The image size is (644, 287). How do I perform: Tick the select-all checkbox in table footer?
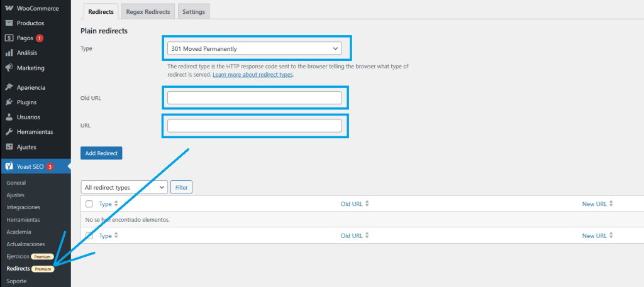[89, 236]
